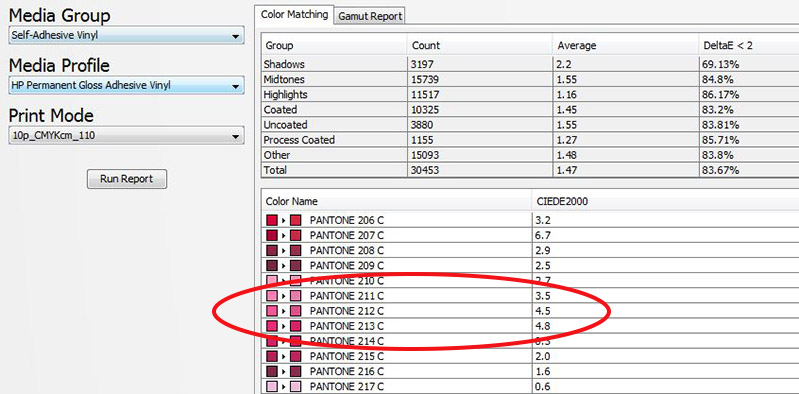The image size is (799, 394).
Task: Open the Media Group dropdown
Action: click(126, 36)
